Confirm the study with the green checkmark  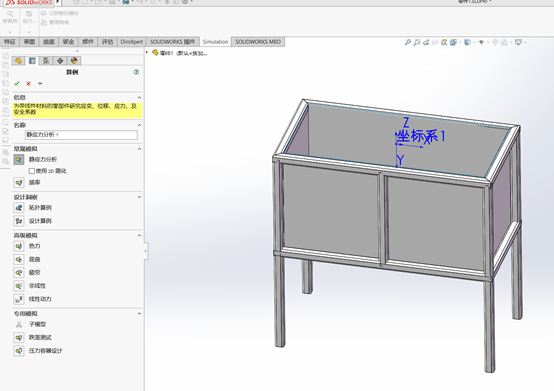point(17,83)
